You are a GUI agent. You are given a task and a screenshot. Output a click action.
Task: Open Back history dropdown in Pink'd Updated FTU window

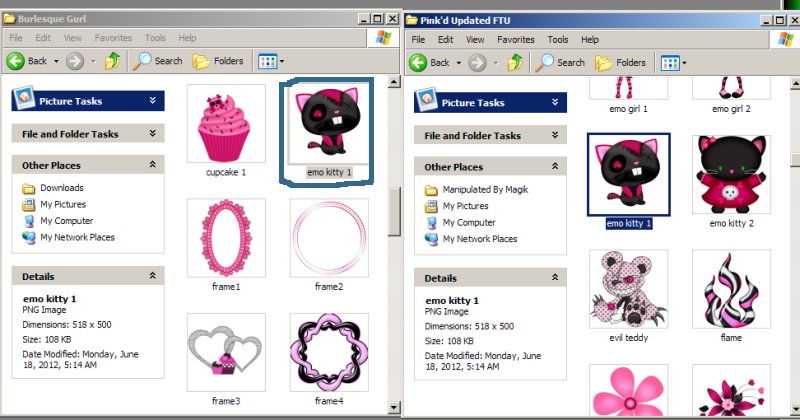click(x=459, y=63)
